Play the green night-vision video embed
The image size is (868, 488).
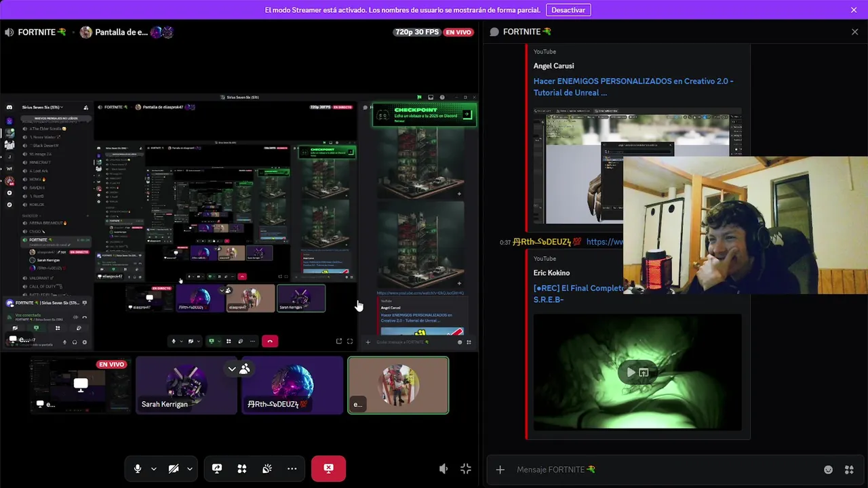tap(631, 372)
